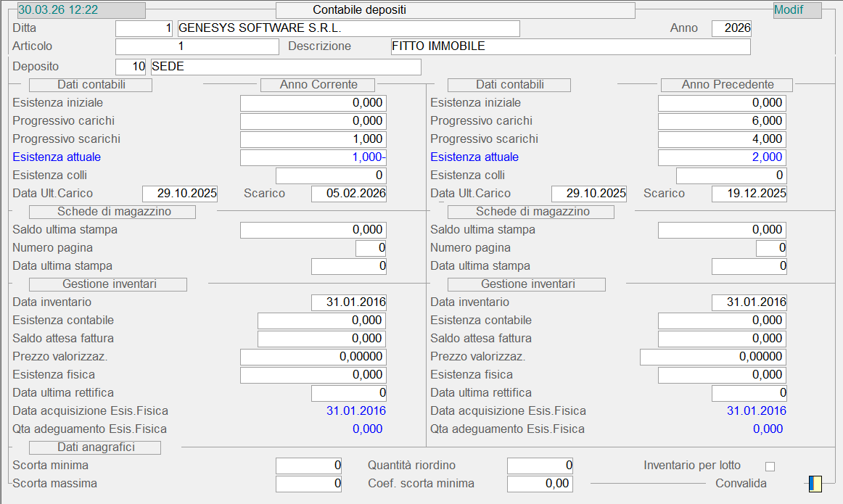Click the Scorta massima field
Screen dimensions: 843x504
(x=308, y=484)
